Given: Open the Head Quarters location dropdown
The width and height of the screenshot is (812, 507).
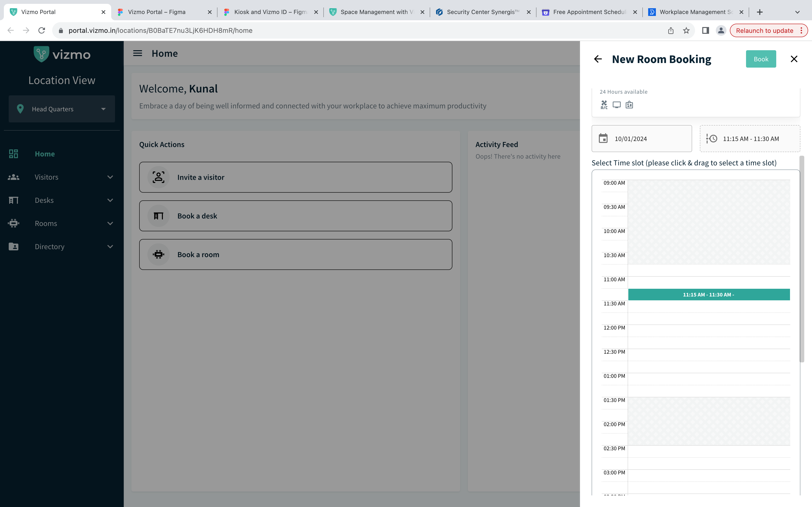Looking at the screenshot, I should pyautogui.click(x=62, y=109).
